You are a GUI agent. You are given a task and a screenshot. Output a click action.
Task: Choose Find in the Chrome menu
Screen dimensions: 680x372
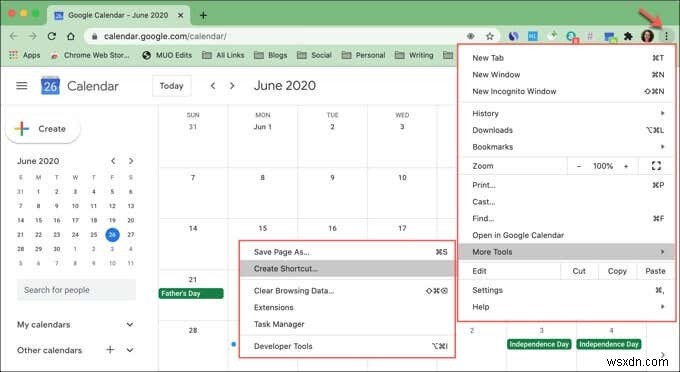(567, 219)
